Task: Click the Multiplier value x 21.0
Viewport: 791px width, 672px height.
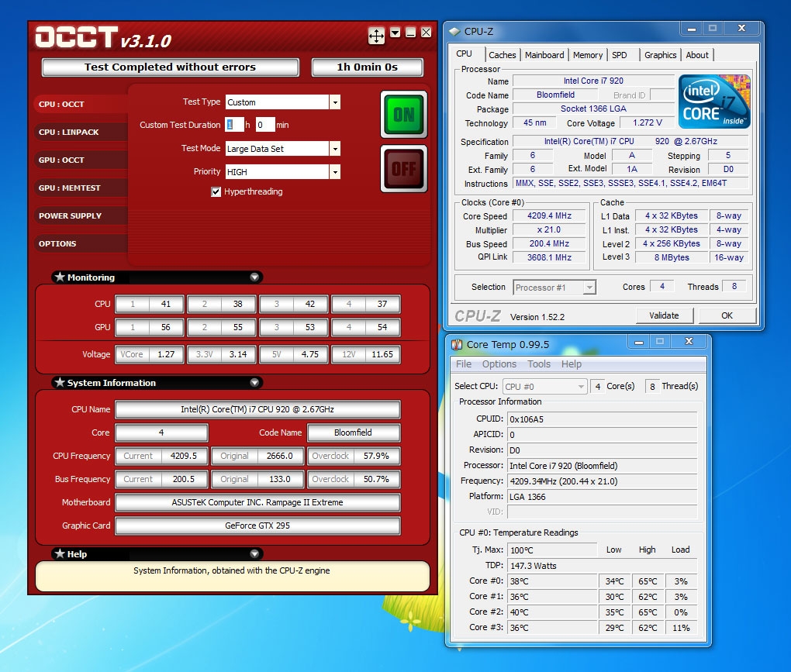Action: pyautogui.click(x=549, y=230)
